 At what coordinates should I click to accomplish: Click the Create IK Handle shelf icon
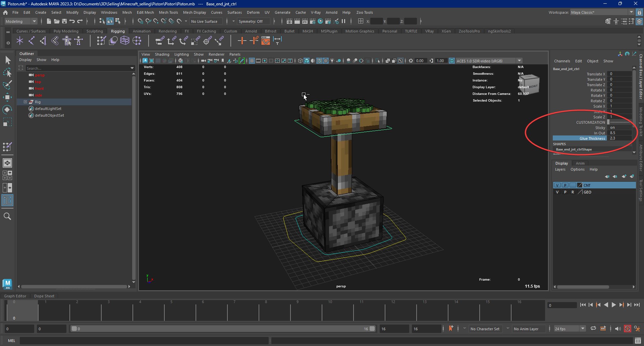(x=43, y=41)
